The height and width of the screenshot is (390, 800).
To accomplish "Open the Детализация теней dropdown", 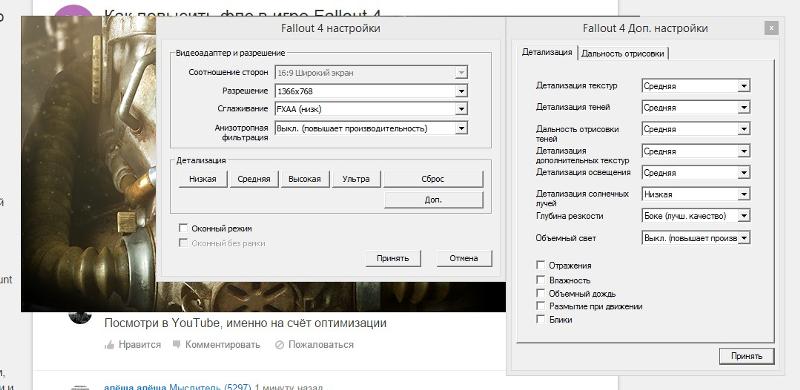I will [695, 107].
